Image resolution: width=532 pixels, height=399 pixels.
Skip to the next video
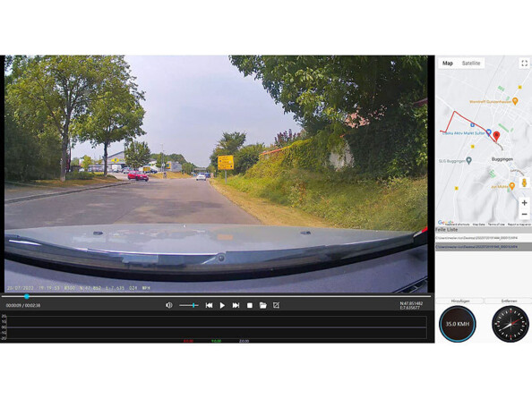(236, 305)
